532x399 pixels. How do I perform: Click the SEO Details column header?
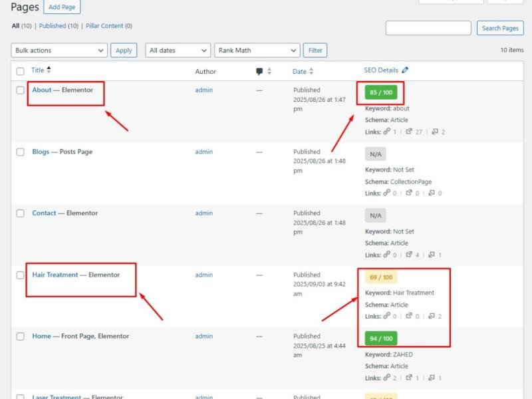[x=381, y=70]
